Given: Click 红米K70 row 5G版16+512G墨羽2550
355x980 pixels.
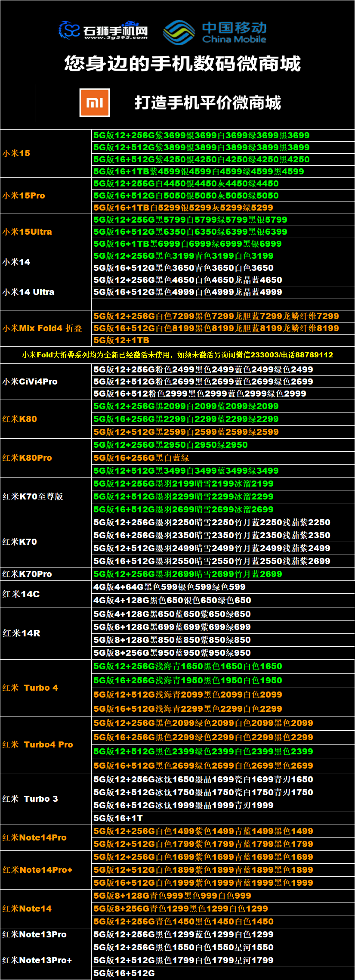Looking at the screenshot, I should click(223, 561).
